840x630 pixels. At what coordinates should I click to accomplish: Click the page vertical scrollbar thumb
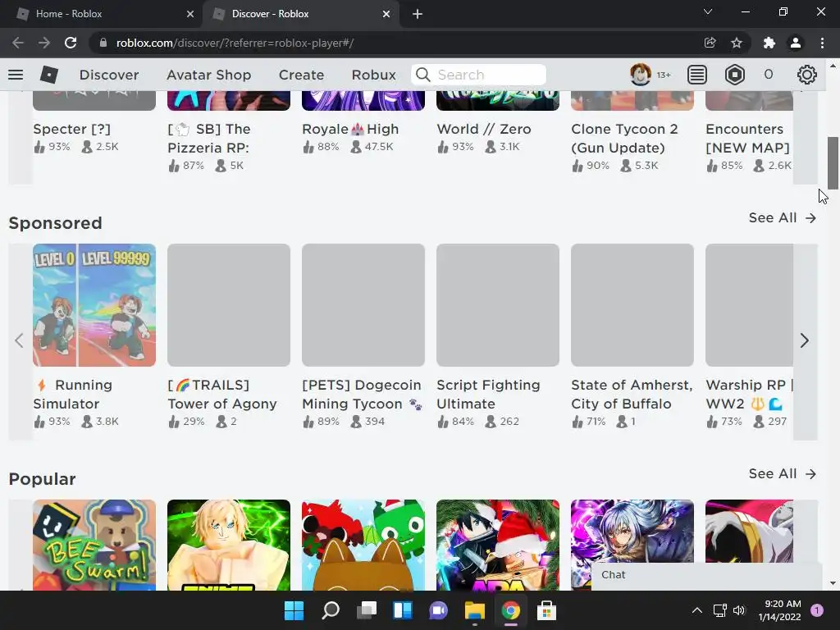pos(833,163)
